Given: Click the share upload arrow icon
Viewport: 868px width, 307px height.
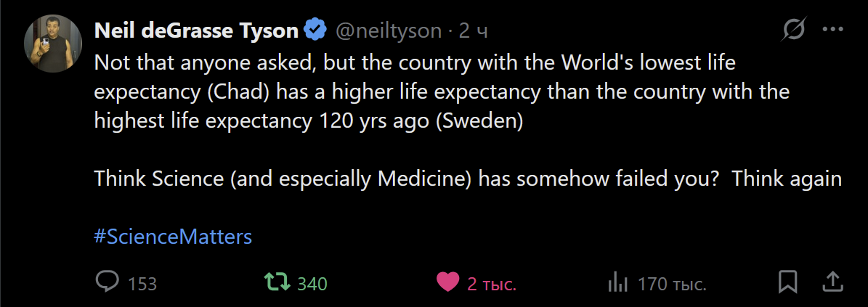Looking at the screenshot, I should (832, 282).
